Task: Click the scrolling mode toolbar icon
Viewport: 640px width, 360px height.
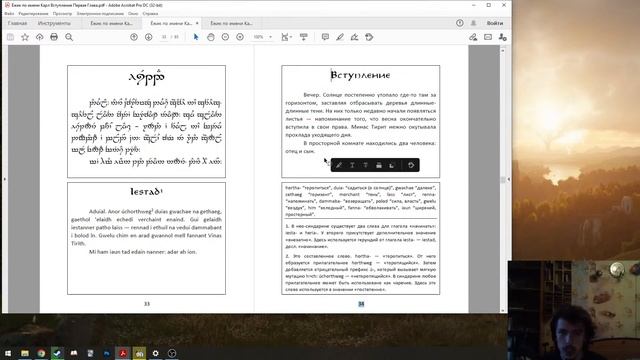Action: click(x=304, y=37)
